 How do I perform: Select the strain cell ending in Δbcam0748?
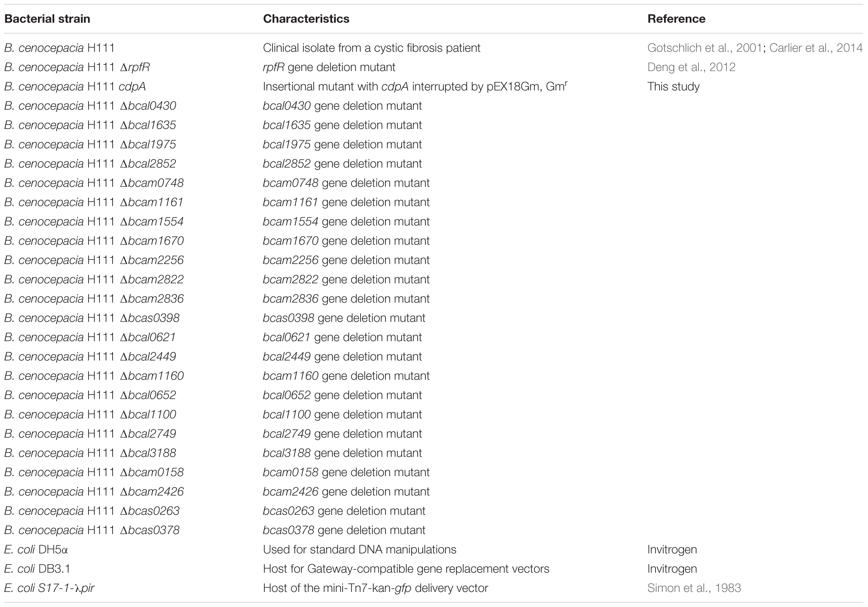pos(94,183)
